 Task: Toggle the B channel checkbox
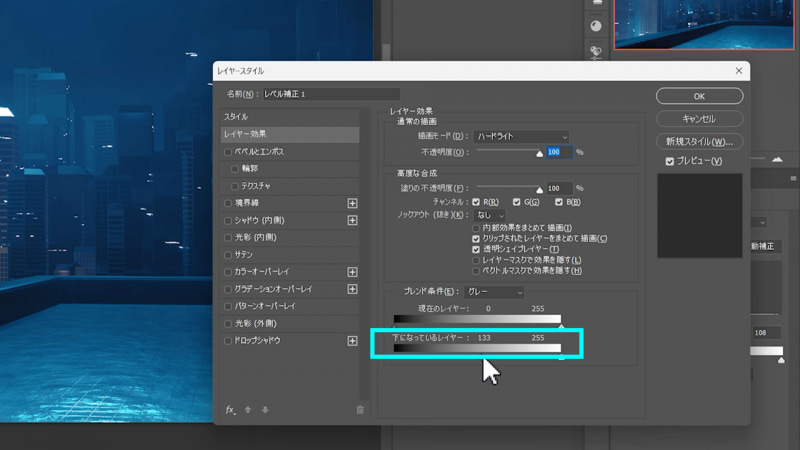559,203
